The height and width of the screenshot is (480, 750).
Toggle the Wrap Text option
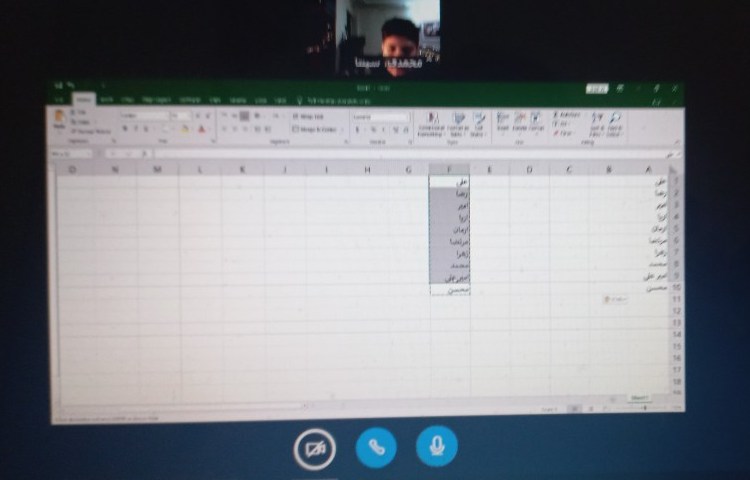tap(307, 116)
